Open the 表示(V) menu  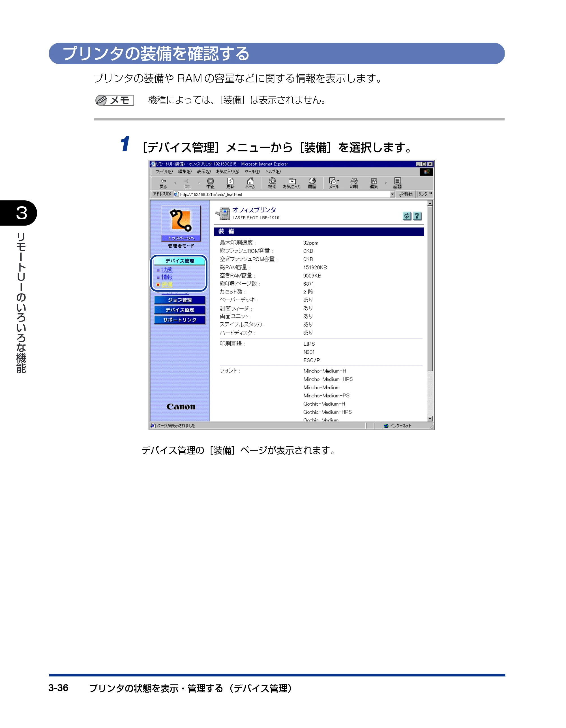tap(204, 172)
